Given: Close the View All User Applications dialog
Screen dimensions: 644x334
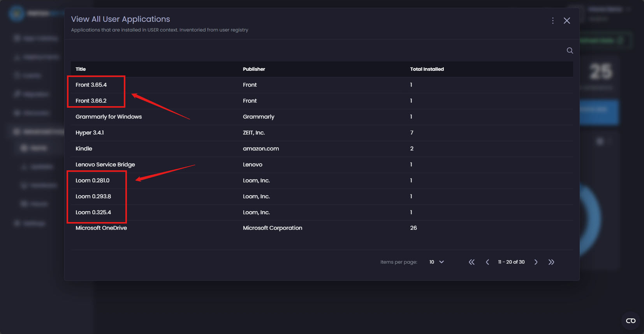Looking at the screenshot, I should pos(567,21).
